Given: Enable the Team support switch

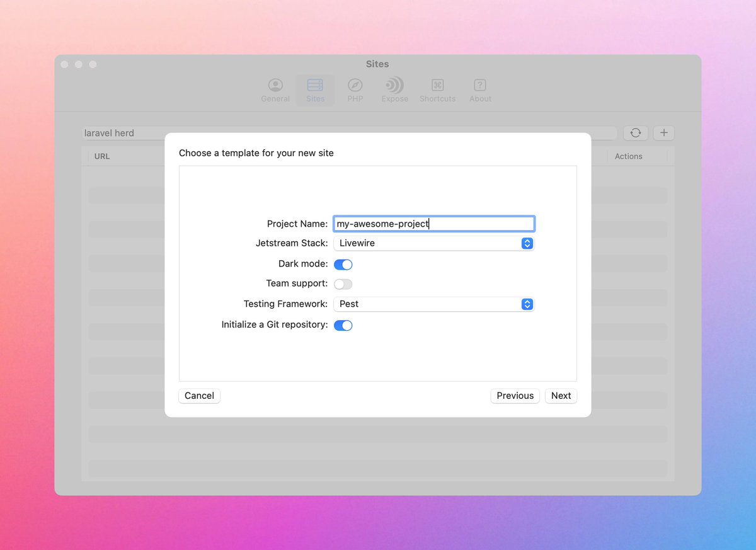Looking at the screenshot, I should coord(343,284).
